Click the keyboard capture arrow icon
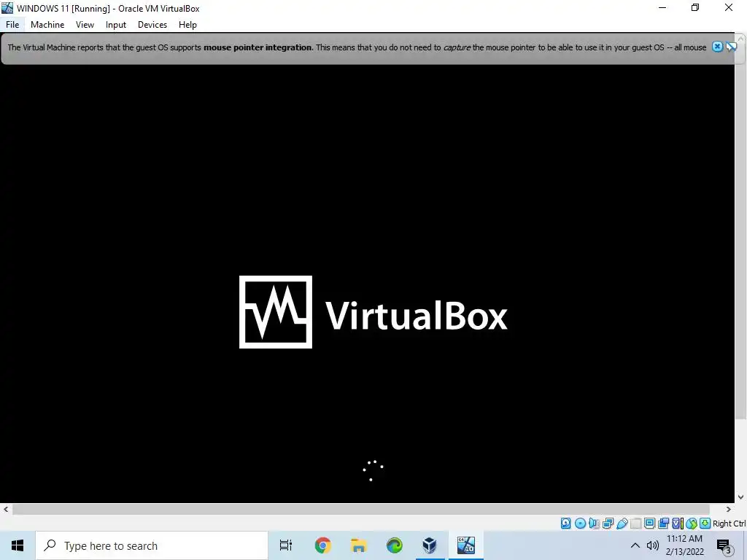Viewport: 747px width, 560px height. 705,524
